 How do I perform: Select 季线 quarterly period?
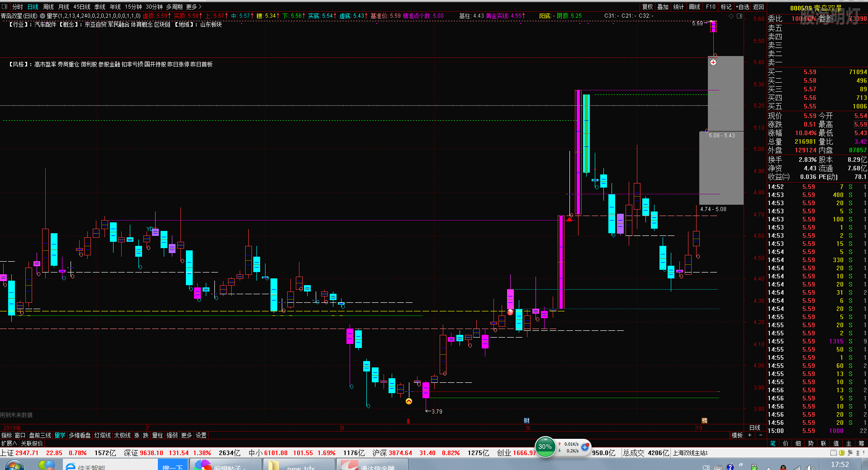click(x=100, y=7)
